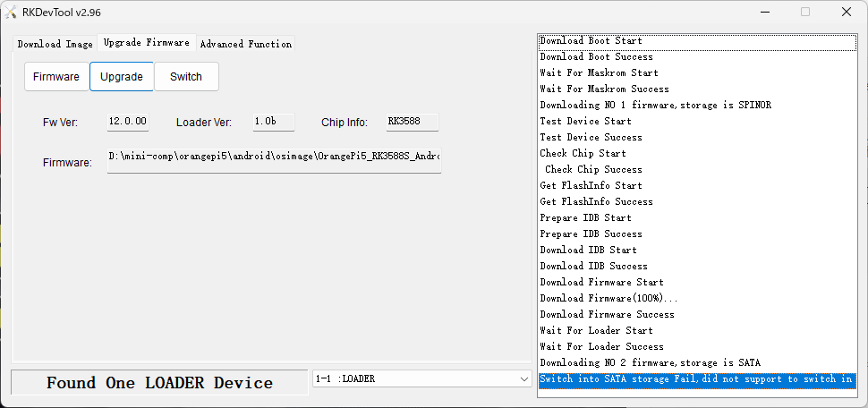Select log line 'Test Device Success'
868x408 pixels.
pos(697,137)
